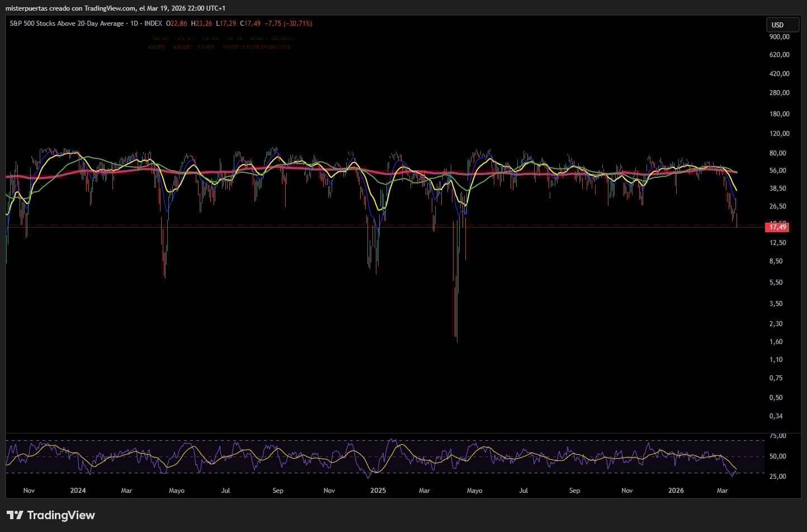Click the 0,34 price axis label

(x=776, y=416)
